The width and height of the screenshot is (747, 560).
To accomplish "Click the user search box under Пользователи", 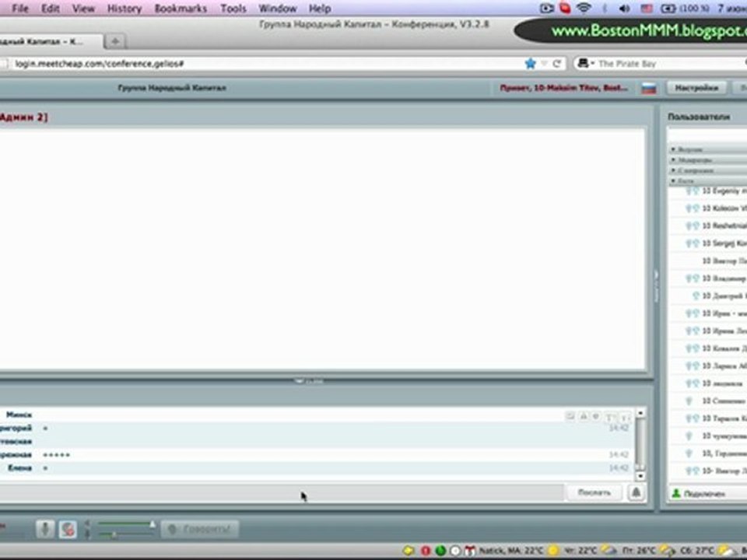I will (x=708, y=135).
